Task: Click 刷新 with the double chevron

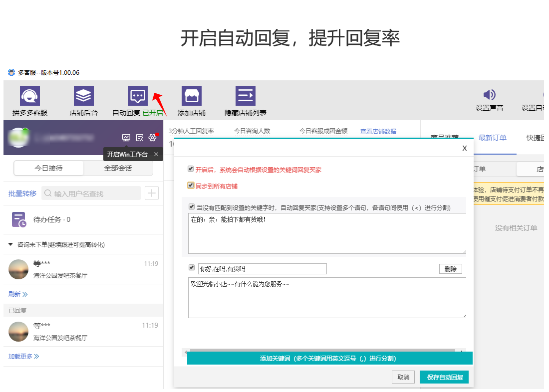Action: (x=18, y=294)
